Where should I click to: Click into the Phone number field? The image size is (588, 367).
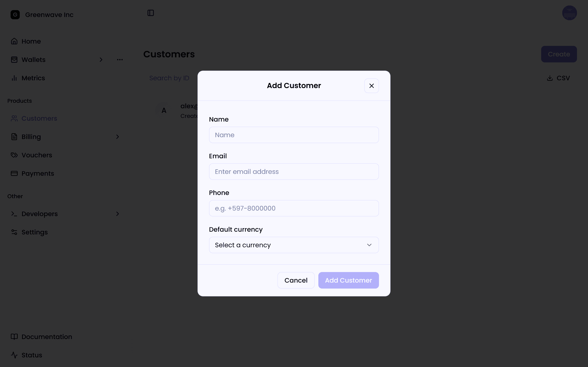pos(294,208)
